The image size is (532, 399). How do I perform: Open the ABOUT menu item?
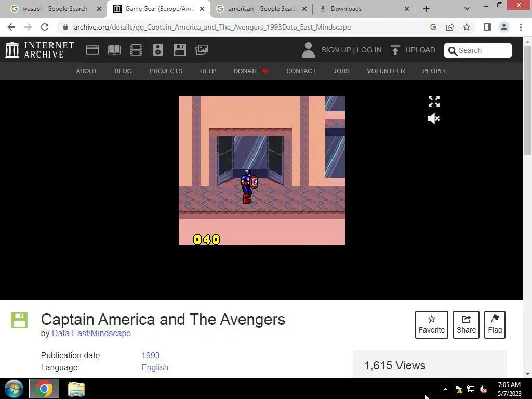[87, 71]
